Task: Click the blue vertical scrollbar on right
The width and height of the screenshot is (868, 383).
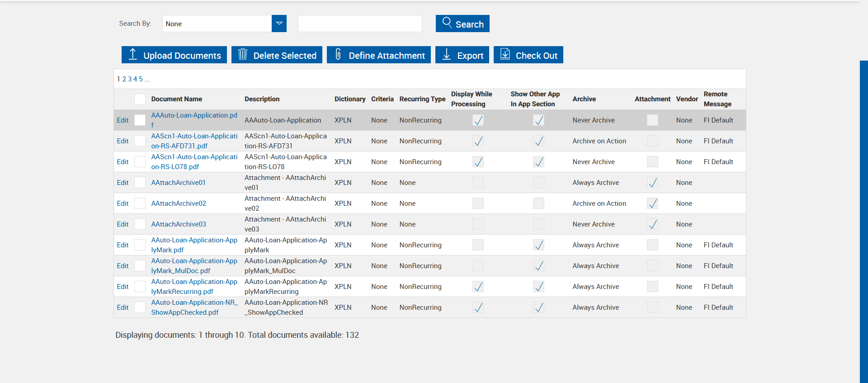Action: point(863,222)
